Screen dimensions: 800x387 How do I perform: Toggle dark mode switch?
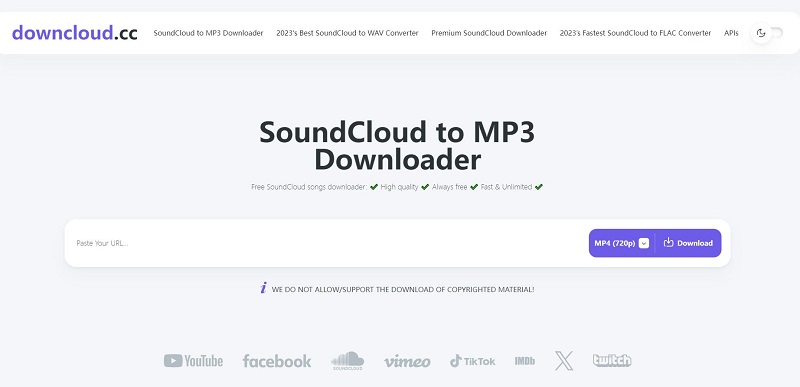click(767, 33)
